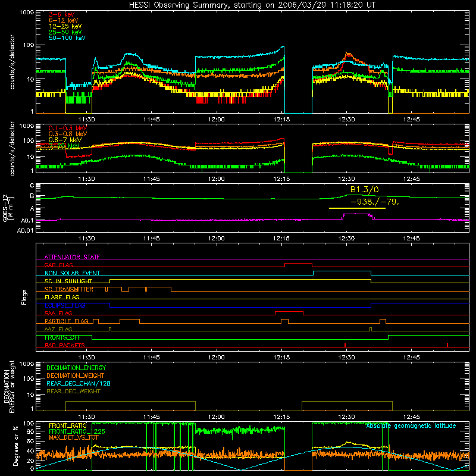Click the green FRONT_RATIO_1225 legend label
The height and width of the screenshot is (476, 476).
click(x=77, y=432)
